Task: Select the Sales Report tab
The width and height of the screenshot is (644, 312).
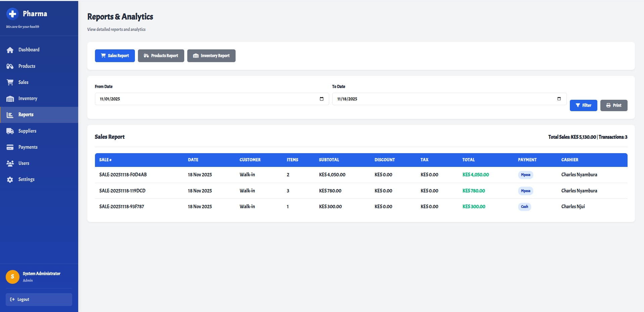Action: pos(115,56)
